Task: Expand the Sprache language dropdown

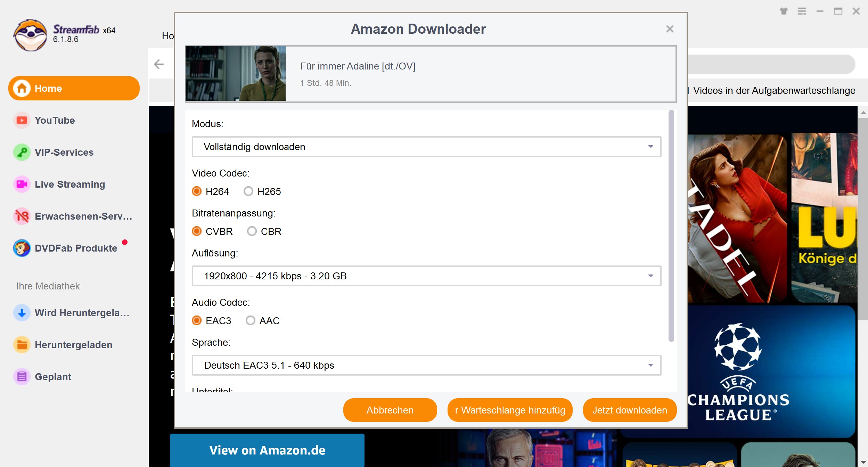Action: click(650, 364)
